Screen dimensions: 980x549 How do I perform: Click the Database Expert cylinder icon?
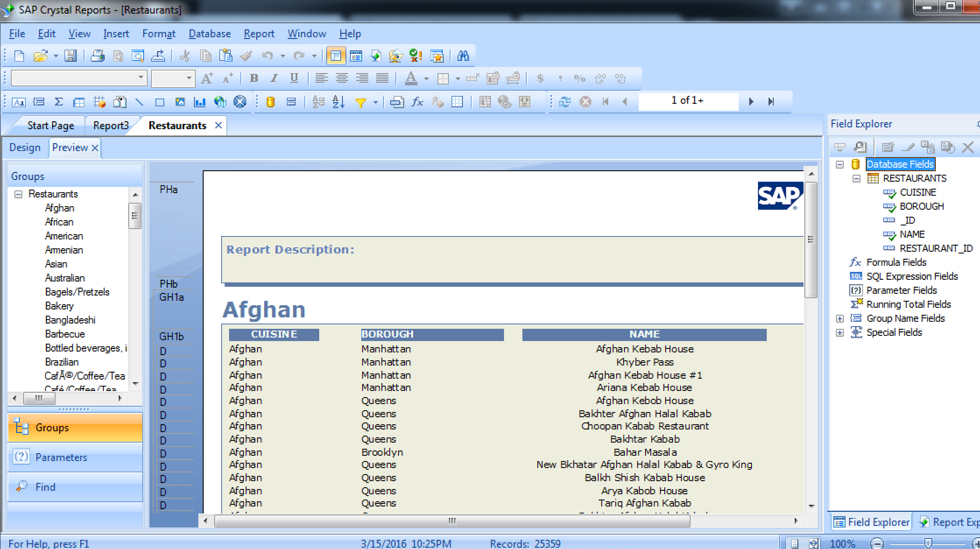(270, 102)
